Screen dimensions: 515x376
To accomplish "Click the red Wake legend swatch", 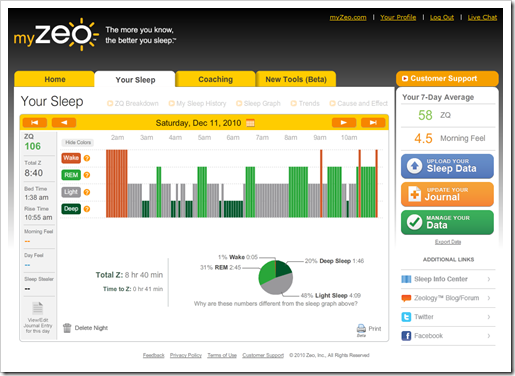I will pyautogui.click(x=71, y=158).
